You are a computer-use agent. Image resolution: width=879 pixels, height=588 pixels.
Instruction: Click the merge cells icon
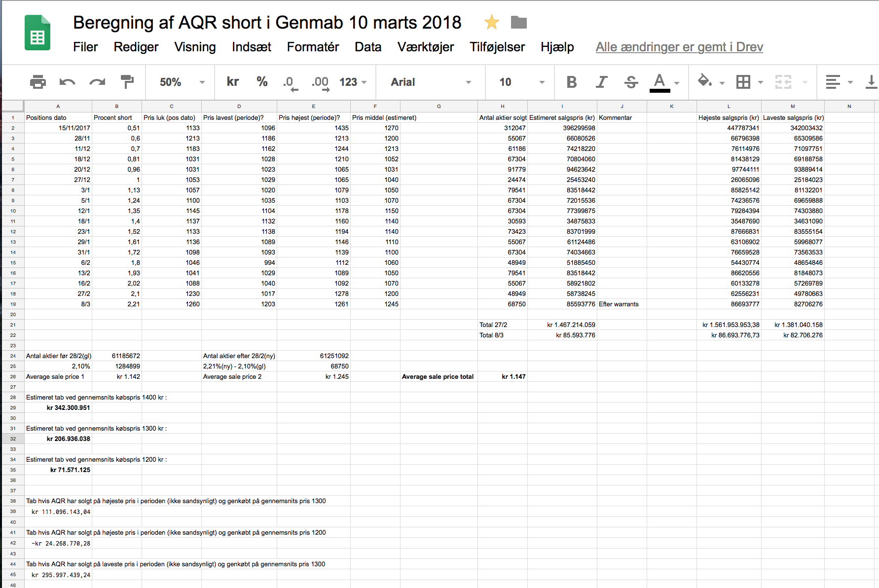[783, 82]
